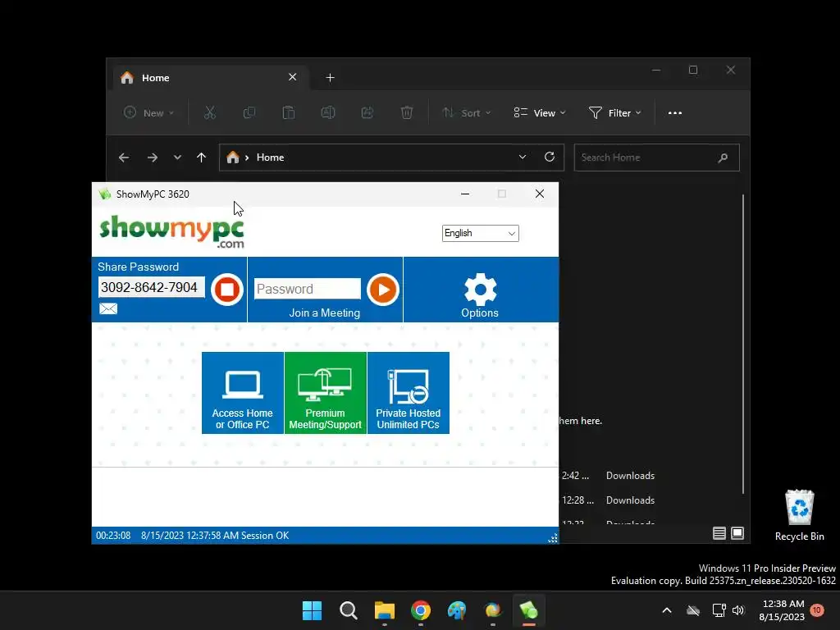Refresh the Home folder
This screenshot has width=840, height=630.
click(x=550, y=157)
